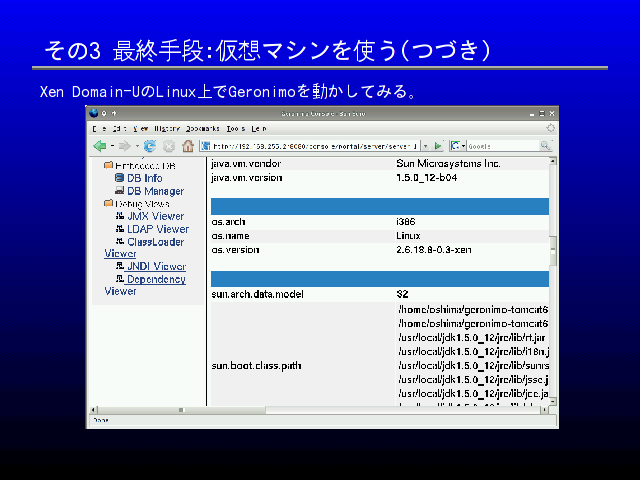Open the JMX Viewer link

156,216
